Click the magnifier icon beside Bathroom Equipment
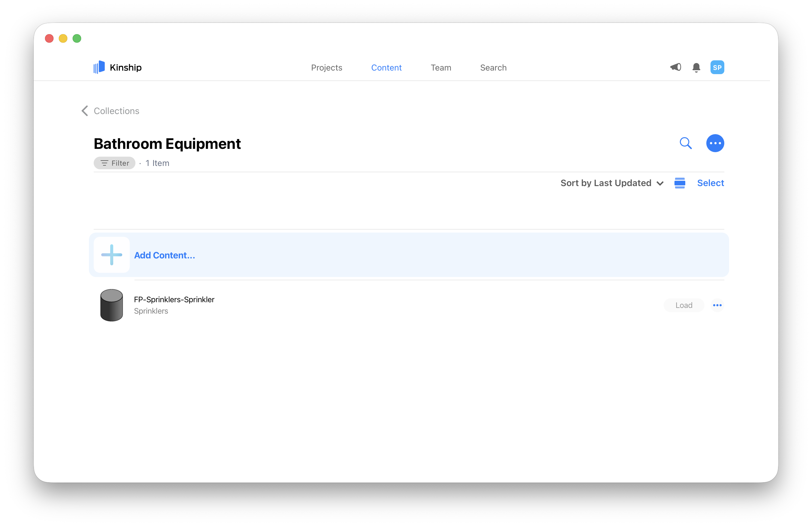This screenshot has height=527, width=812. pyautogui.click(x=685, y=143)
